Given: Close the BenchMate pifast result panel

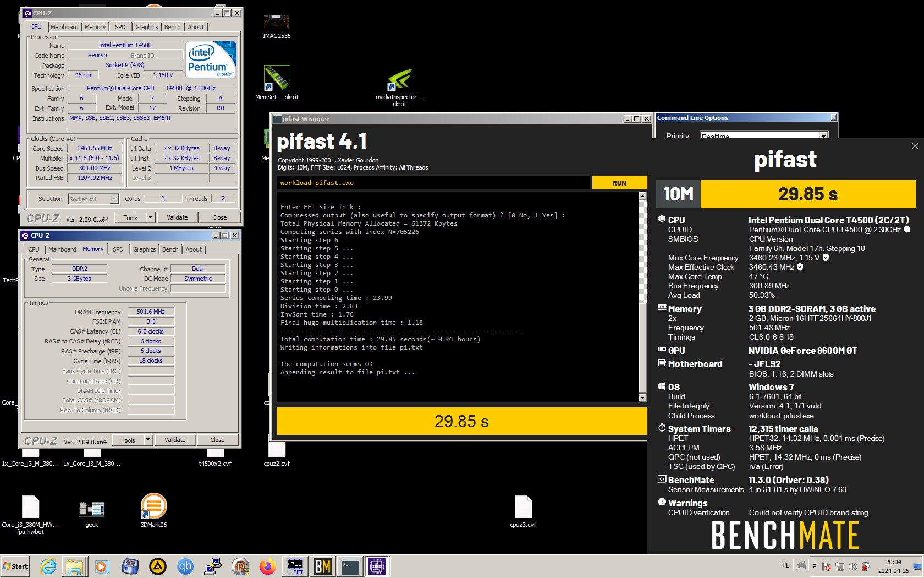Looking at the screenshot, I should [x=915, y=146].
